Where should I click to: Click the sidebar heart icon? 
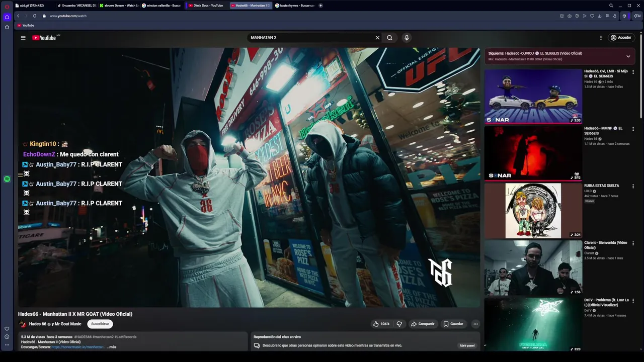point(7,329)
